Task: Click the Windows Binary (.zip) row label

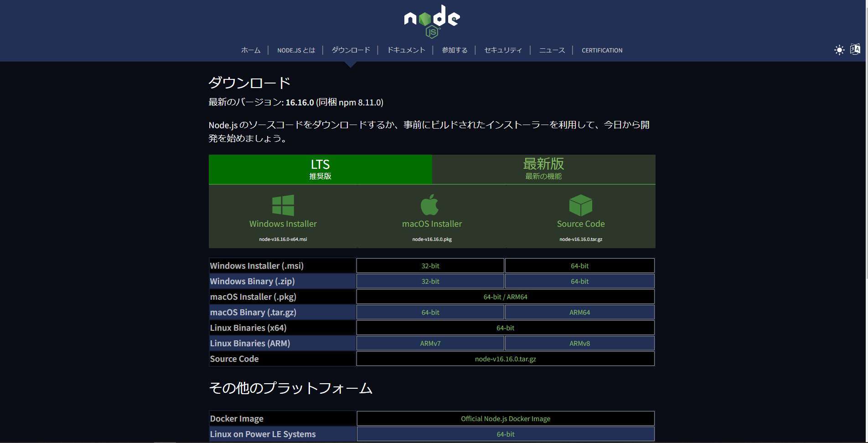Action: (x=252, y=281)
